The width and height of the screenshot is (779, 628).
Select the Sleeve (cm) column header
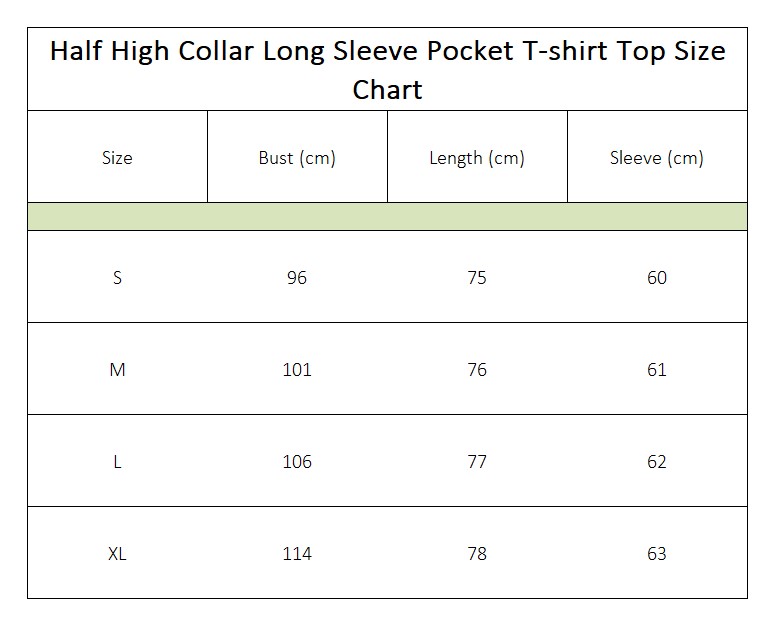(x=657, y=158)
